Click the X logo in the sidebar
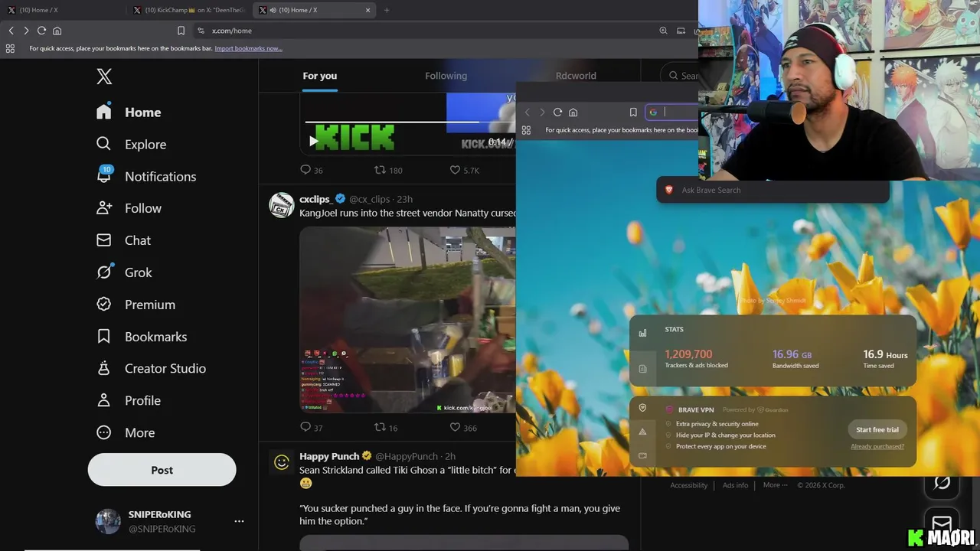This screenshot has width=980, height=551. [x=104, y=77]
